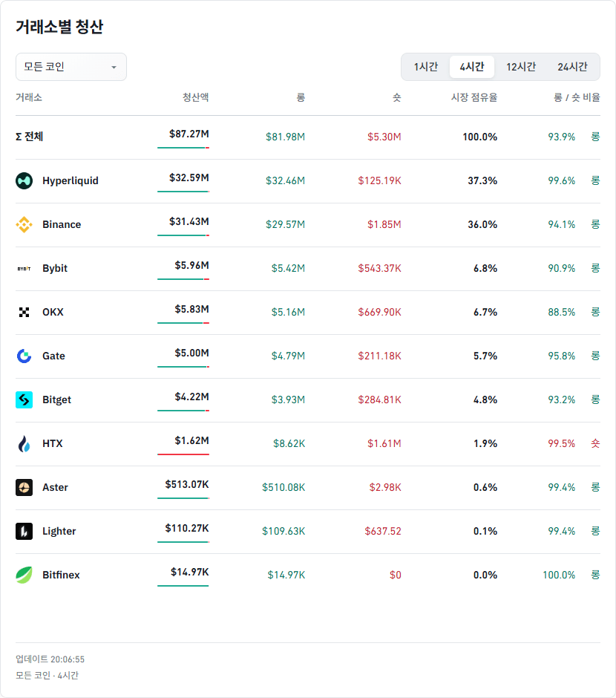616x698 pixels.
Task: Expand coin selector using its arrow
Action: [x=114, y=68]
